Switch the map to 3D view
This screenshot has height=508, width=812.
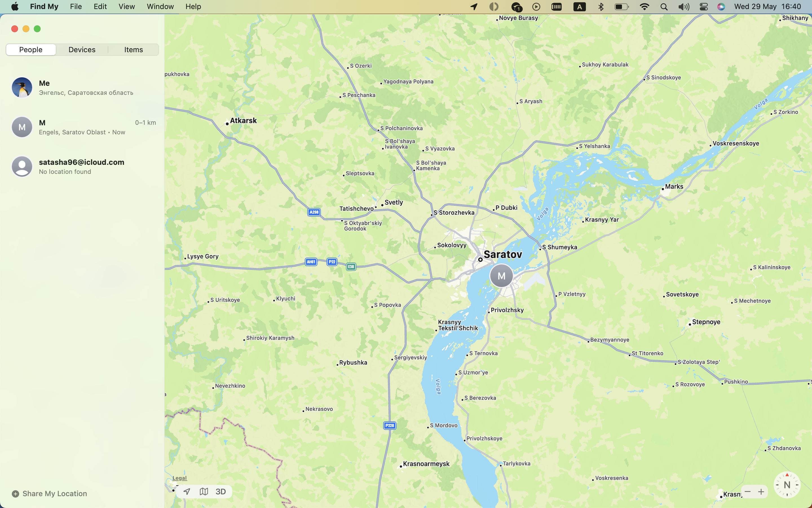(x=220, y=492)
